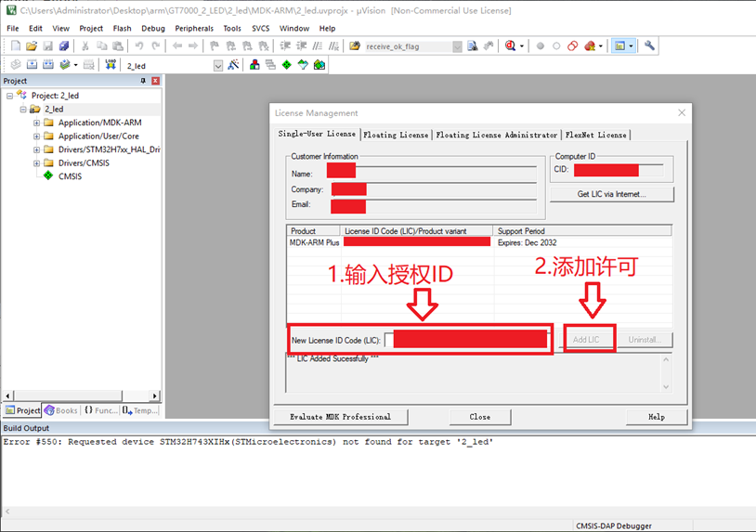The height and width of the screenshot is (532, 756).
Task: Download to flash LOAD icon
Action: pos(111,65)
